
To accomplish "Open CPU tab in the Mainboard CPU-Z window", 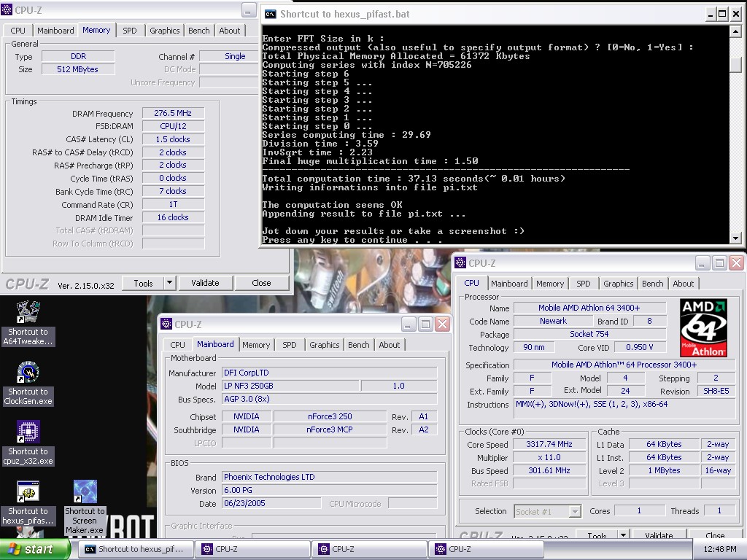I will 177,345.
